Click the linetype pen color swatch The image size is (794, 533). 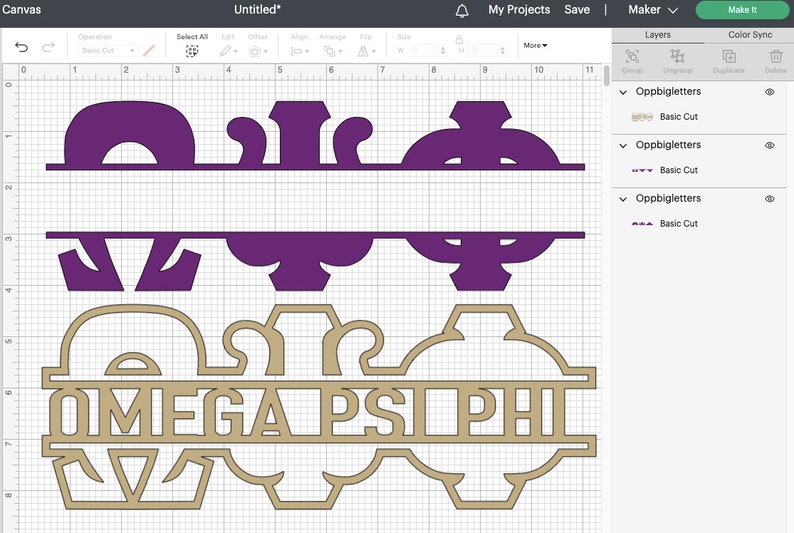[149, 51]
